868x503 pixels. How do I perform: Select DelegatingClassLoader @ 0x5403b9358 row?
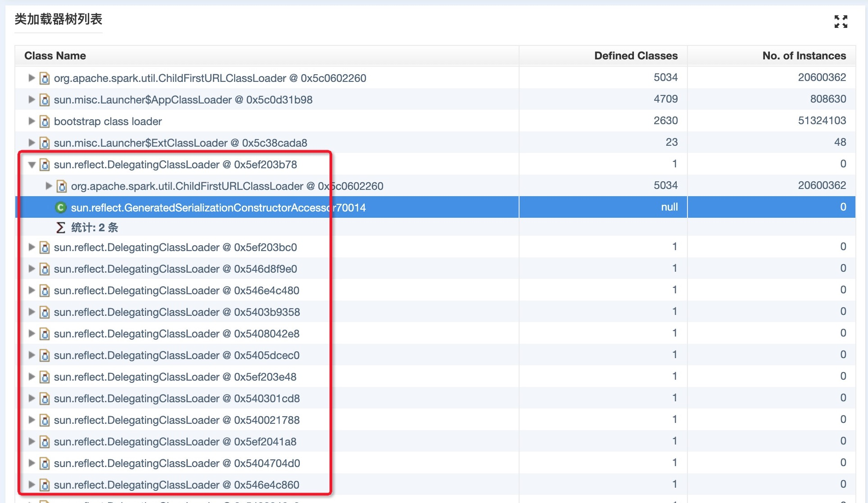pos(176,312)
